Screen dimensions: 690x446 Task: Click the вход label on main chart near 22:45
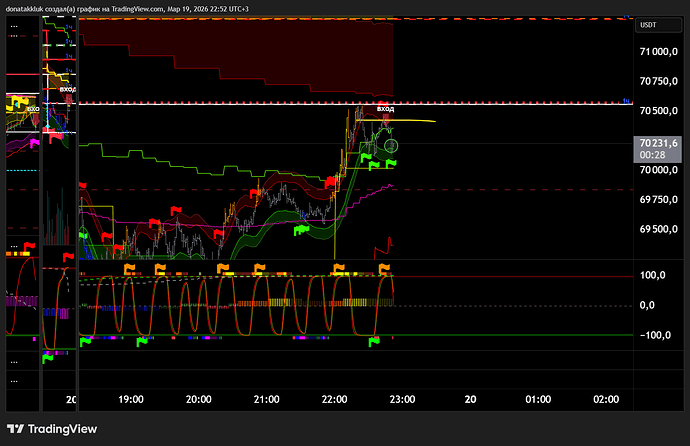tap(384, 108)
